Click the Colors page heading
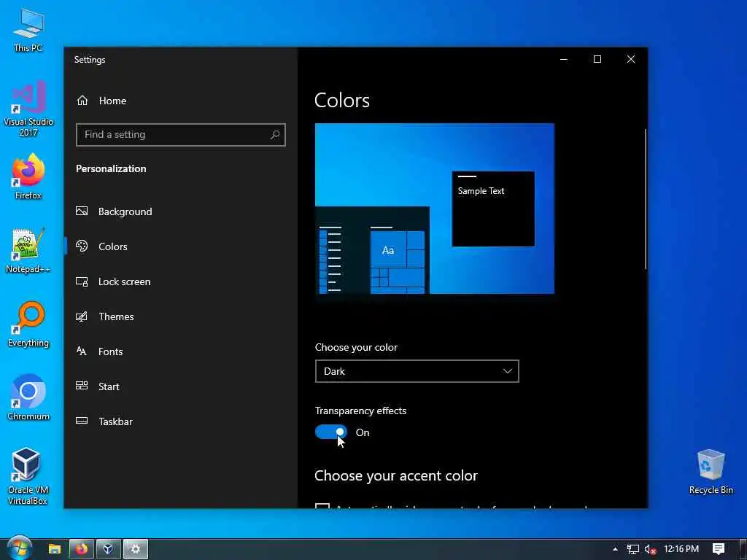The width and height of the screenshot is (747, 560). (x=342, y=101)
